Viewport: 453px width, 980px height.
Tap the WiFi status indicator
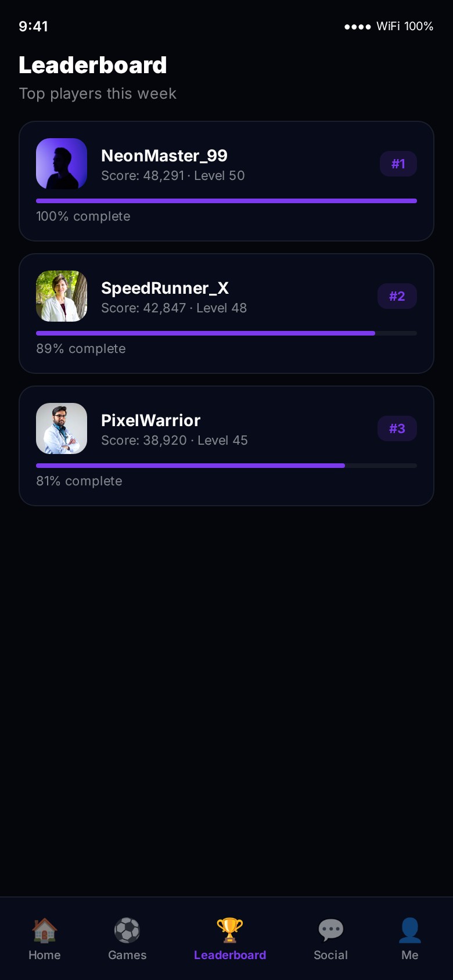(x=405, y=26)
